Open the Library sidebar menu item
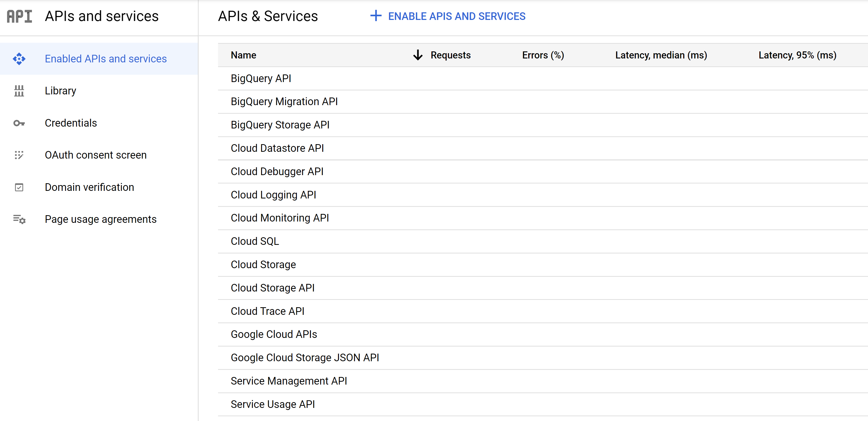This screenshot has width=868, height=421. (60, 90)
